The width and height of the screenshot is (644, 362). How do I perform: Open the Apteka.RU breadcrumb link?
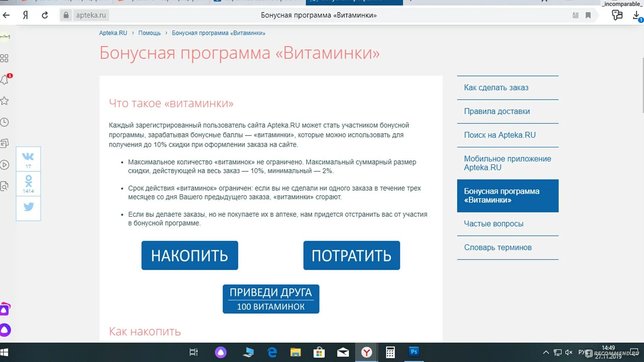coord(113,33)
